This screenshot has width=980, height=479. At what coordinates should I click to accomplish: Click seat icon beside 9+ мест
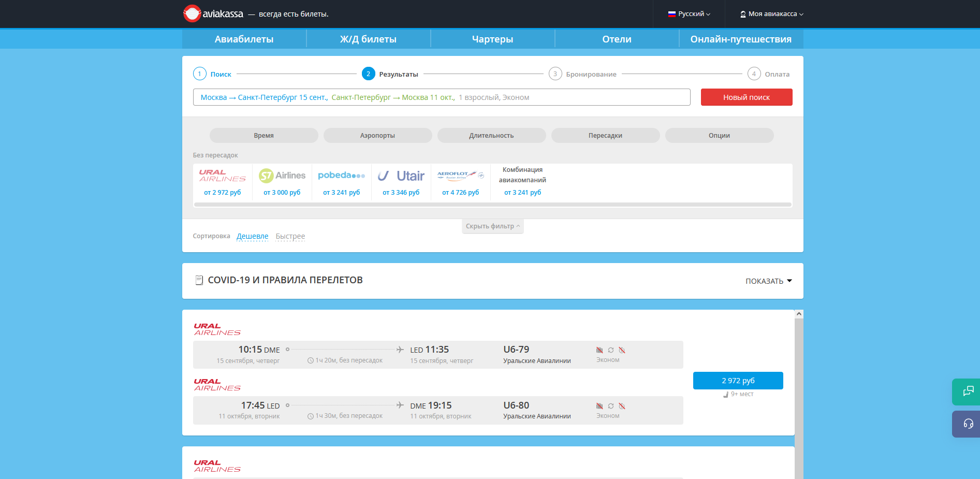point(726,395)
